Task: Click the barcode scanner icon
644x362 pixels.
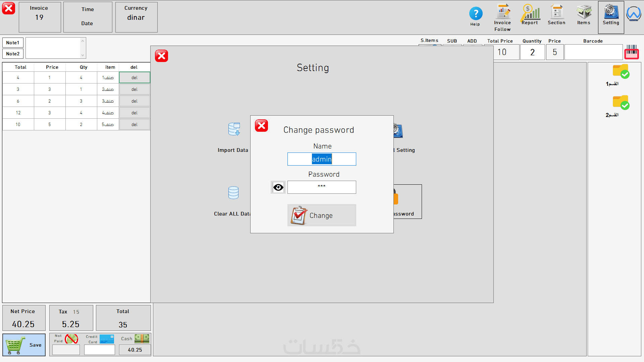Action: tap(631, 52)
